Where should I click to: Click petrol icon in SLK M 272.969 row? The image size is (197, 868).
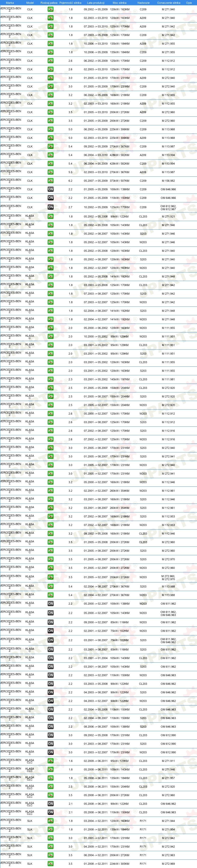click(51, 864)
